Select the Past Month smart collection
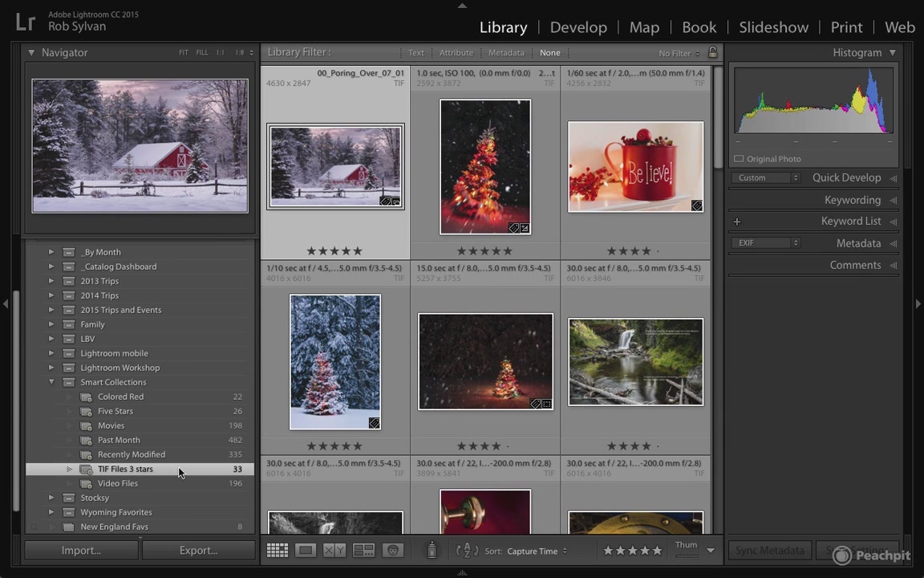 click(140, 440)
